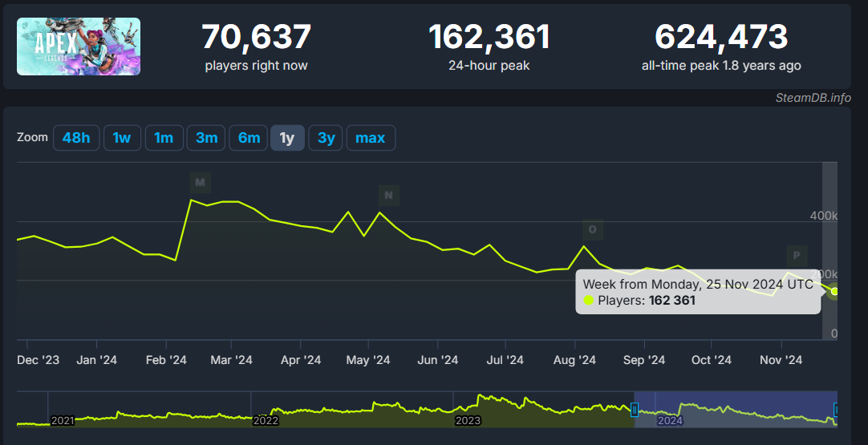The image size is (868, 445).
Task: Click the 2023 peak in navigator
Action: pyautogui.click(x=480, y=398)
